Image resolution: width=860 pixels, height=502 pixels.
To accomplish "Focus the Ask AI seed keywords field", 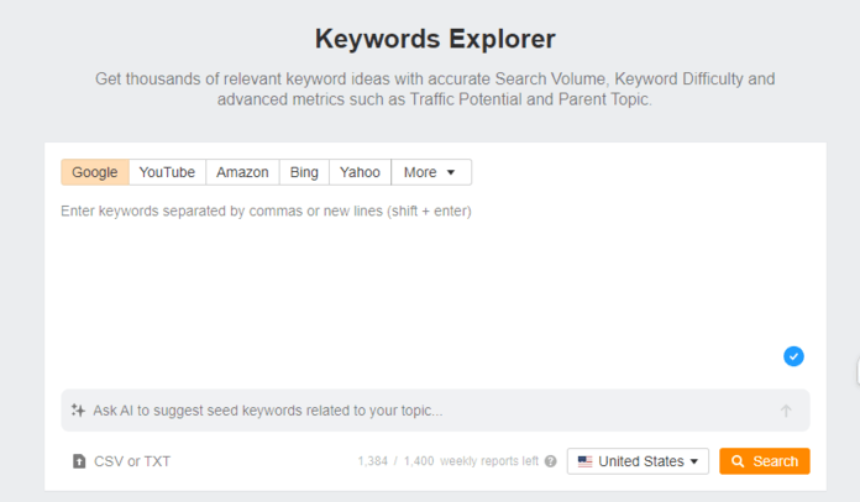I will (420, 410).
